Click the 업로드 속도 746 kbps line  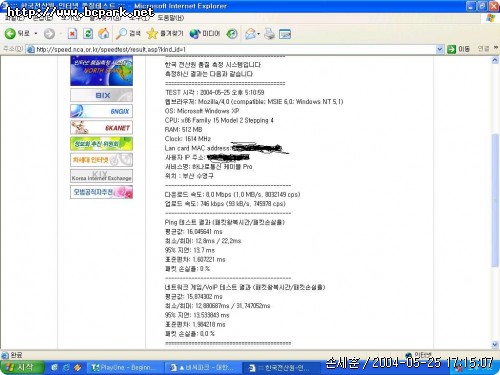pos(225,204)
